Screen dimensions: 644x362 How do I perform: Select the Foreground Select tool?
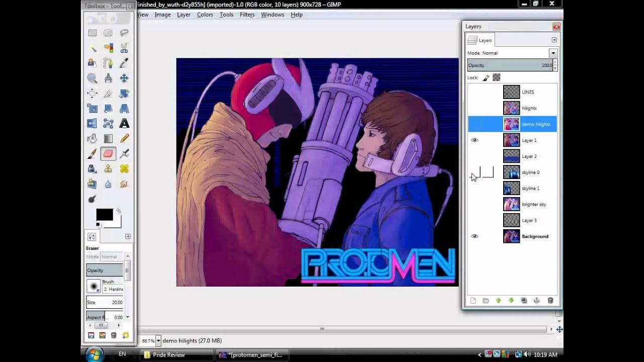pyautogui.click(x=93, y=63)
